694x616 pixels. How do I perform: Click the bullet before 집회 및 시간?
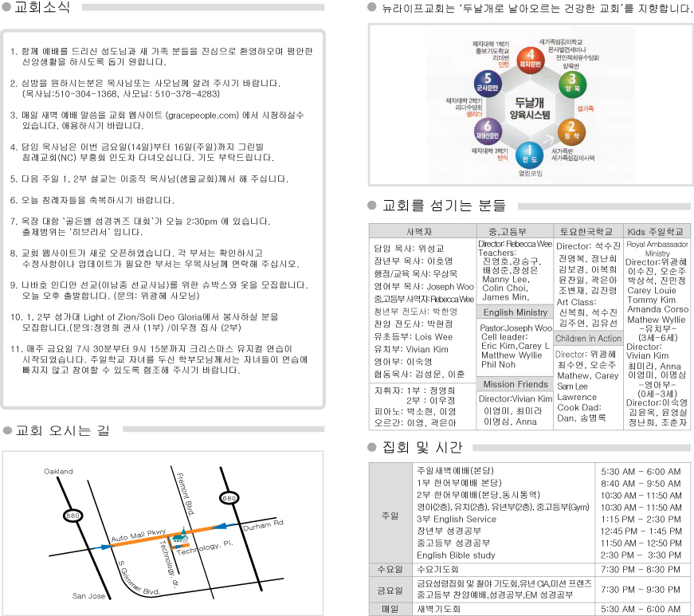[372, 447]
